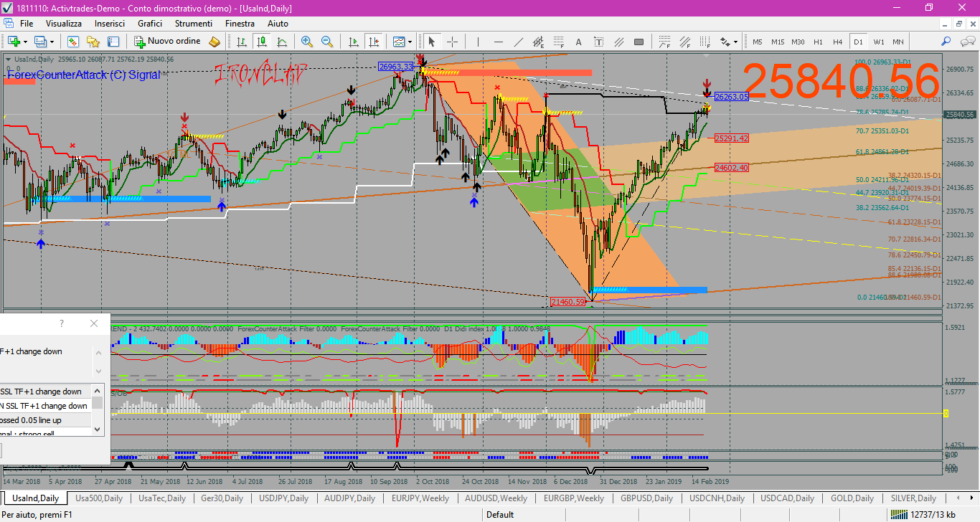Screen dimensions: 980x522
Task: Select the Fibonacci time zones tool
Action: 705,42
